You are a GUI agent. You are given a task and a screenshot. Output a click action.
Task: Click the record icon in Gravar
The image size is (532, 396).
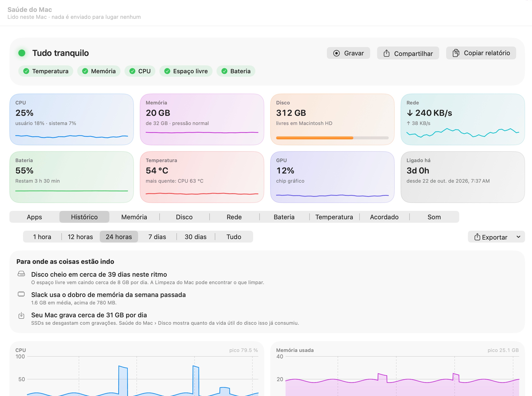click(336, 53)
